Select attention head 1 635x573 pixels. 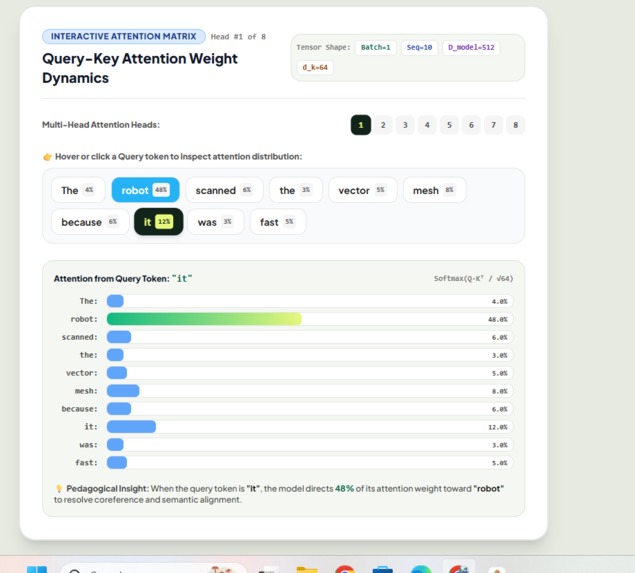(360, 125)
